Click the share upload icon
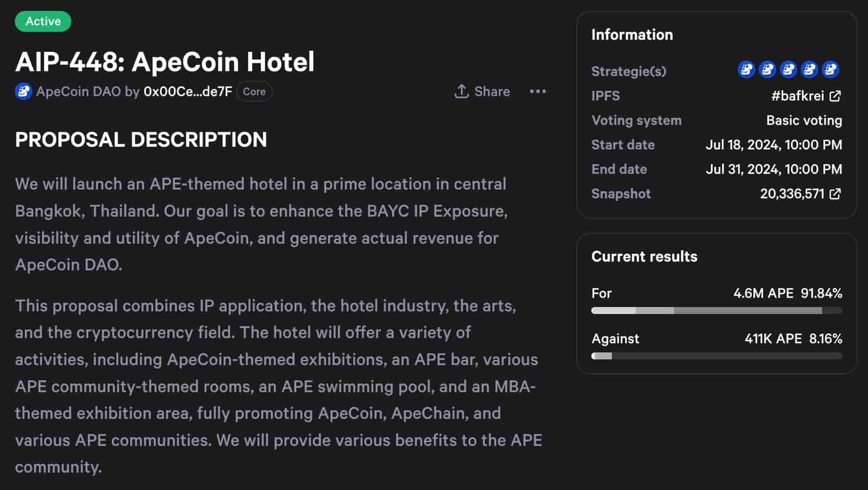Screen dimensions: 868x490 [x=461, y=91]
